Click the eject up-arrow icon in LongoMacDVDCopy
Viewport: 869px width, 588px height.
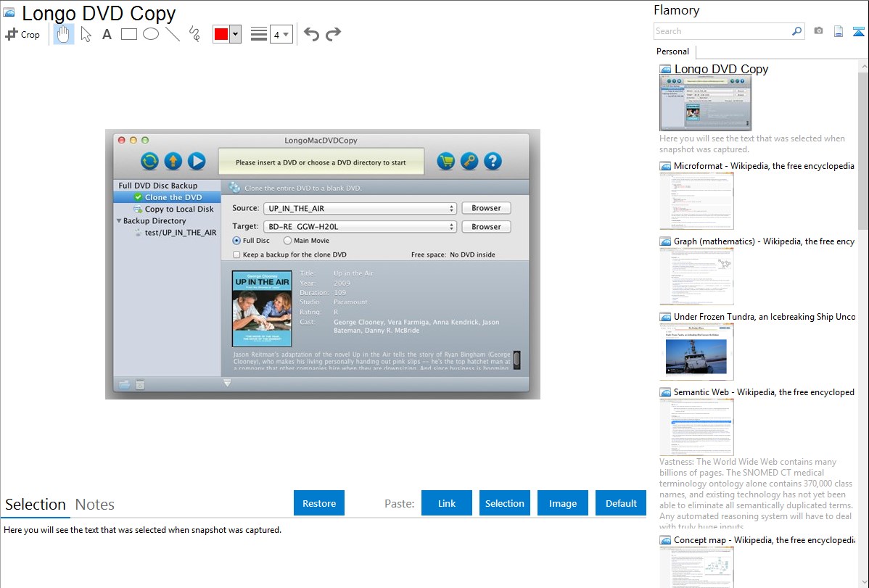point(173,161)
